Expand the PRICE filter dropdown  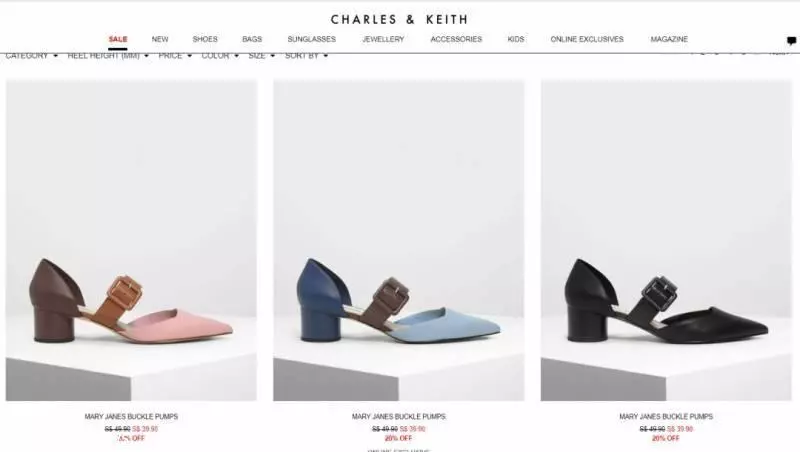[175, 56]
